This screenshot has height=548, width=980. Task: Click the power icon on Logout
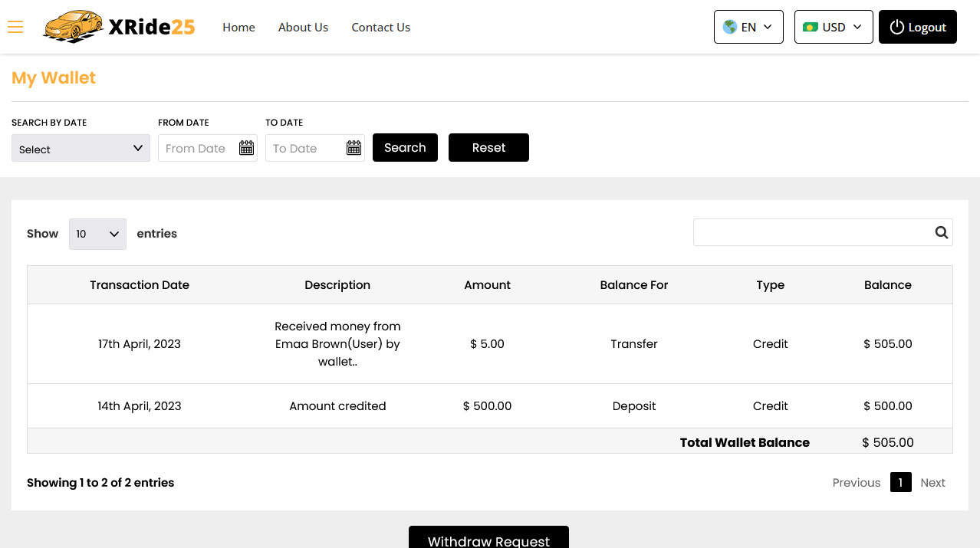(x=896, y=27)
